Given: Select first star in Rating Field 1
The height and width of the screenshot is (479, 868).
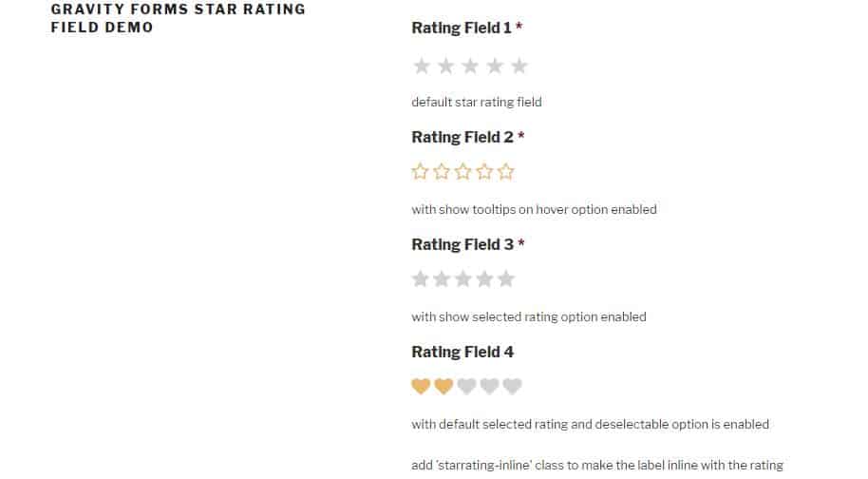Looking at the screenshot, I should (422, 66).
